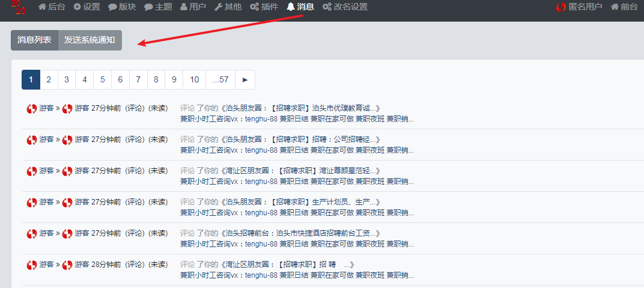Go to pagination page 6

120,80
